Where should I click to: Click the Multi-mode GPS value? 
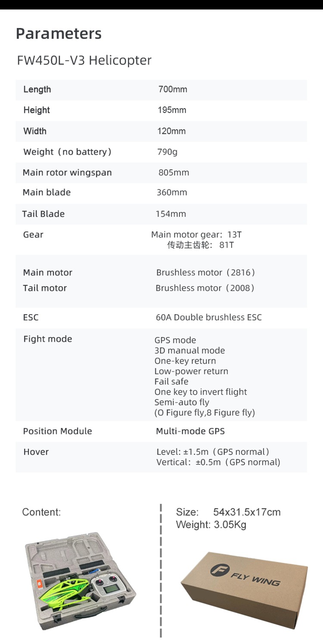(190, 431)
